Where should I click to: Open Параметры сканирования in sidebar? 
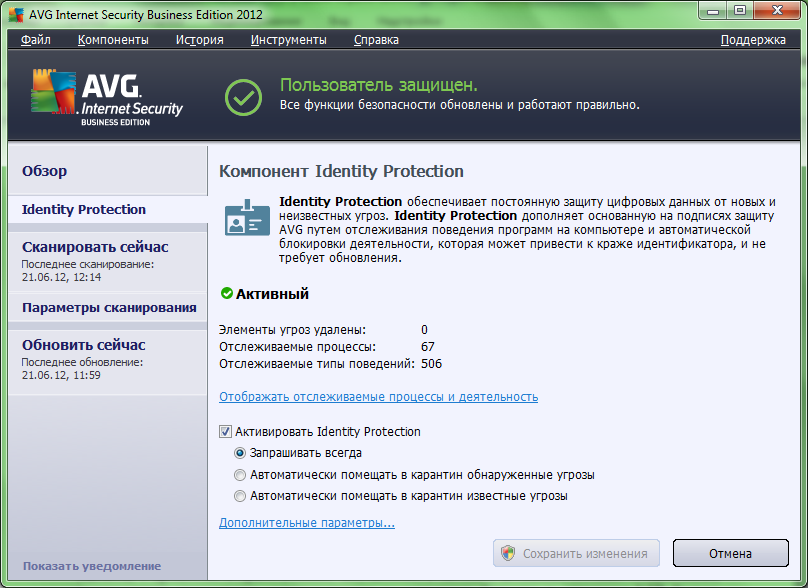point(108,308)
